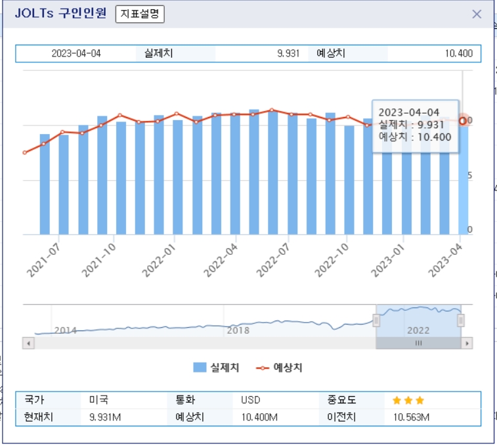The image size is (497, 448).
Task: Click the first forecast point at the chart's left edge
Action: [25, 153]
